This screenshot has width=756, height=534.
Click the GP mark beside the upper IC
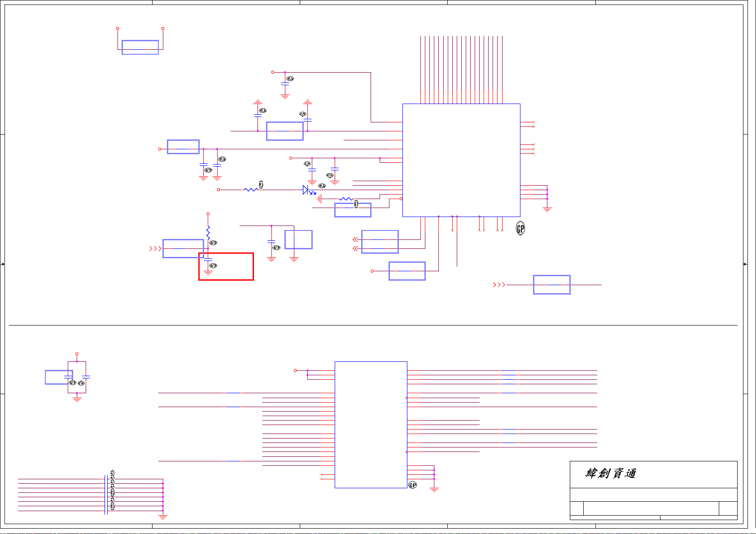click(x=520, y=228)
